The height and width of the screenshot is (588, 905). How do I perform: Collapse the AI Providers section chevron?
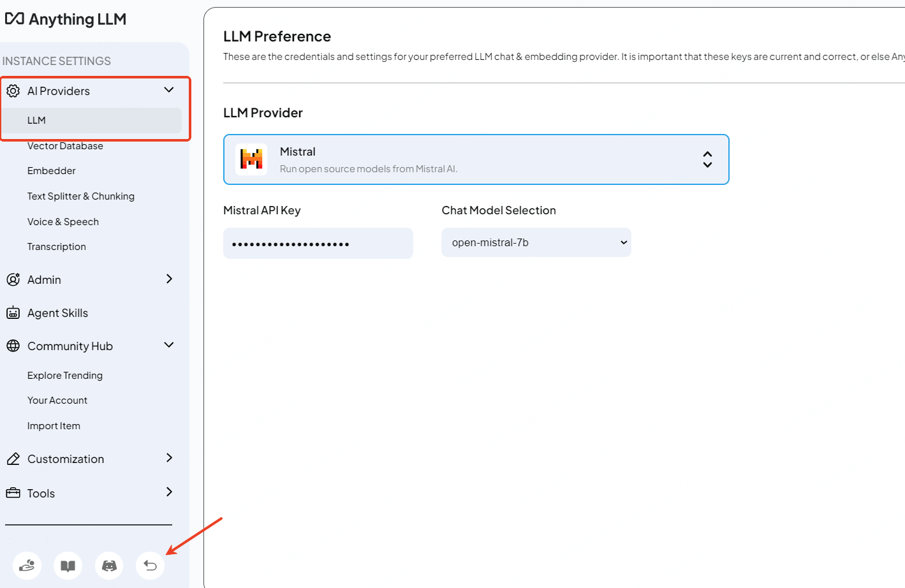click(x=169, y=90)
